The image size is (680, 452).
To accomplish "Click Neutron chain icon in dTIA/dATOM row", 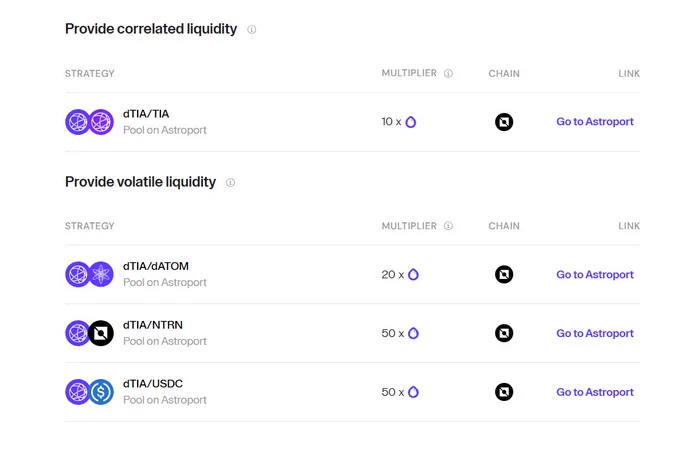I will (x=504, y=274).
